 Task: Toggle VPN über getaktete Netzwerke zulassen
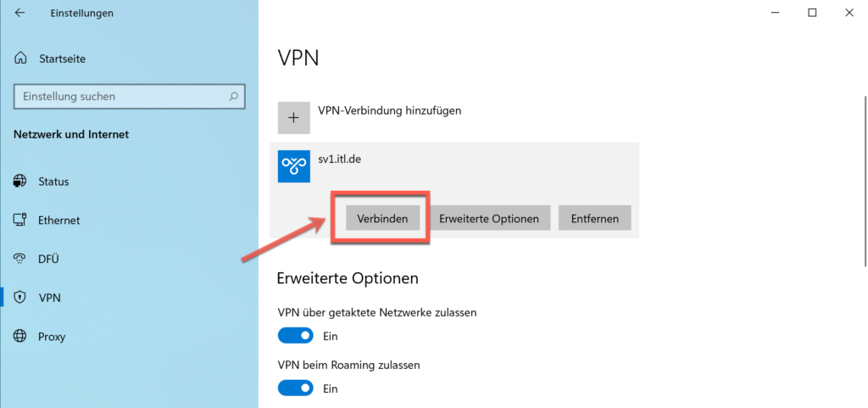(x=296, y=336)
